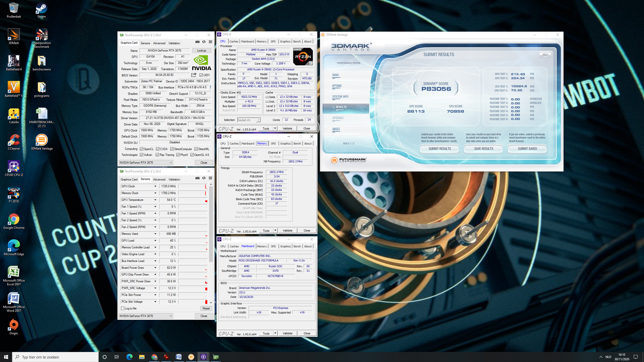Open the Bench tab in the CPU-Z Mainboard window
Viewport: 644px width, 362px height.
click(297, 246)
